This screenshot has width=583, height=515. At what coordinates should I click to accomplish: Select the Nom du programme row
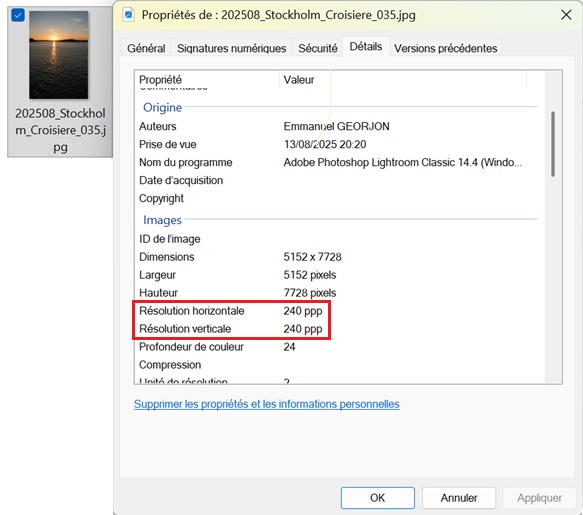point(336,162)
